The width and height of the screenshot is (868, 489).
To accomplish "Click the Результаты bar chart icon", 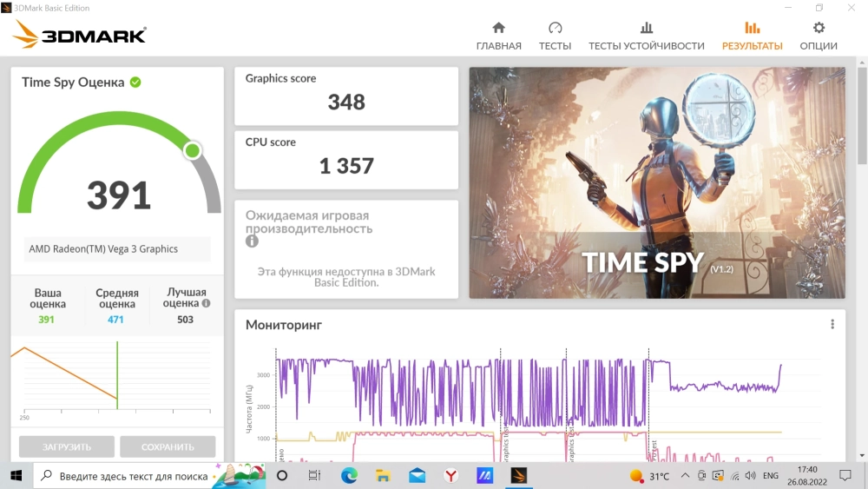I will (x=752, y=28).
